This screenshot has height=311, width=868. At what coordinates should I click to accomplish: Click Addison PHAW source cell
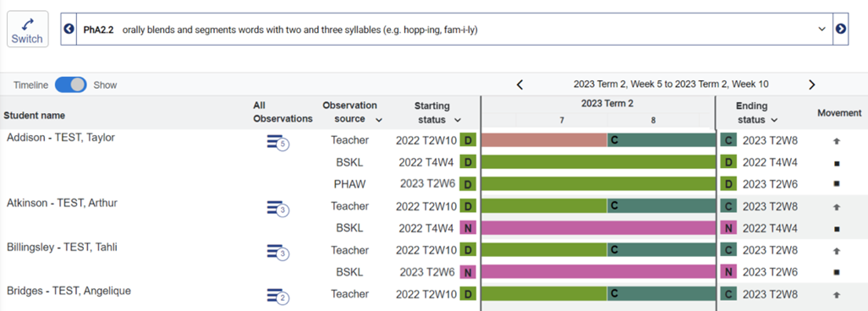point(349,184)
